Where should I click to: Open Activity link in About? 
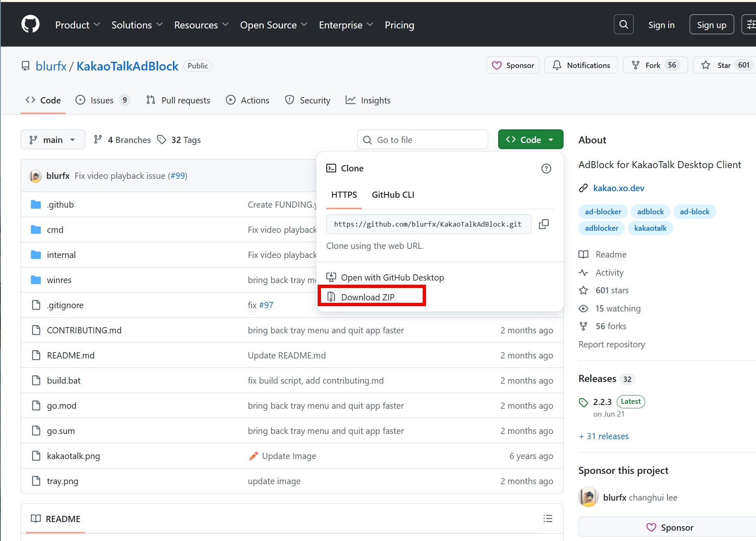(601, 272)
